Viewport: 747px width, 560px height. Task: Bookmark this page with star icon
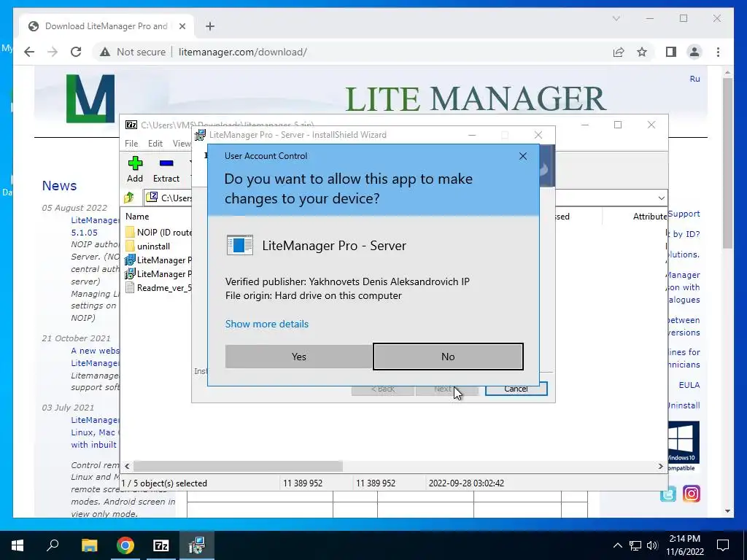coord(642,52)
